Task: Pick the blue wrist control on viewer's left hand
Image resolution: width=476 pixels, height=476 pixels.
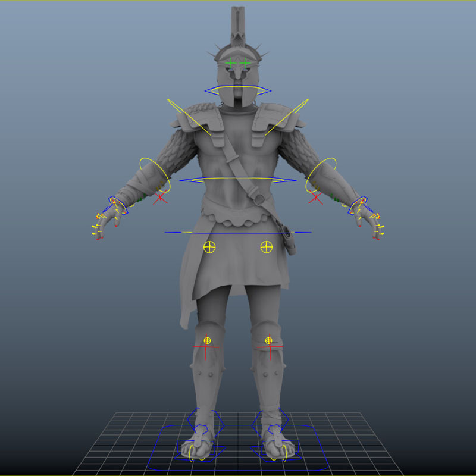Action: point(119,206)
